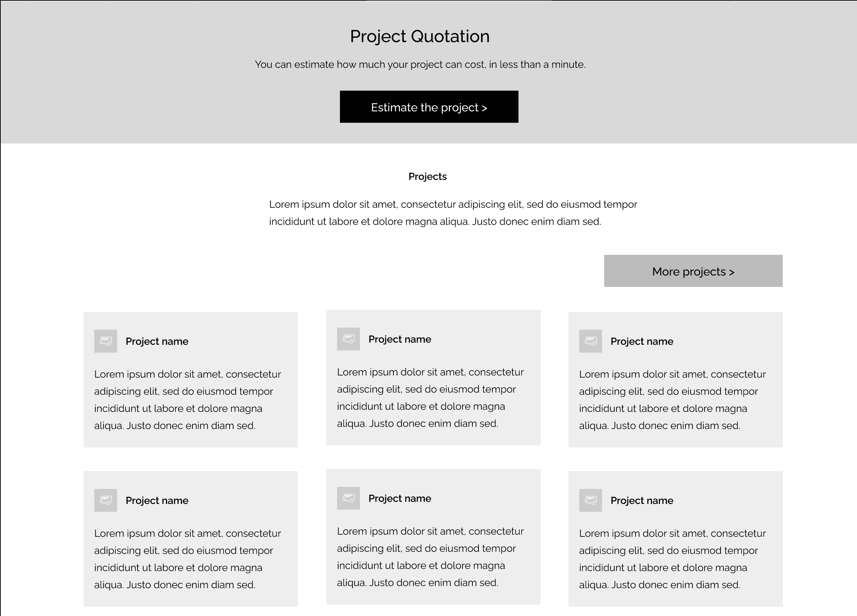The width and height of the screenshot is (857, 616).
Task: Click the Lorem ipsum description in the bottom-right card
Action: coord(672,559)
